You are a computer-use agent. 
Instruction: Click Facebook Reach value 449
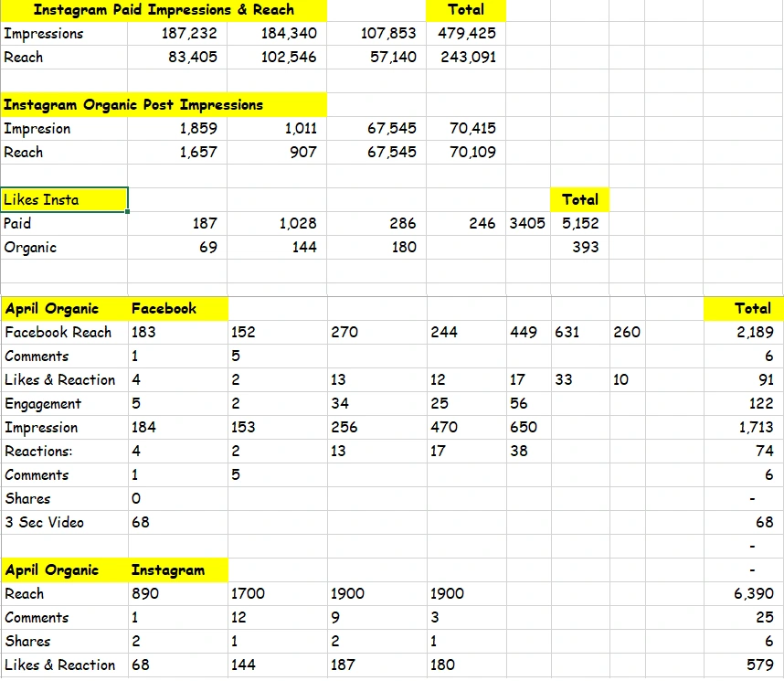(529, 332)
